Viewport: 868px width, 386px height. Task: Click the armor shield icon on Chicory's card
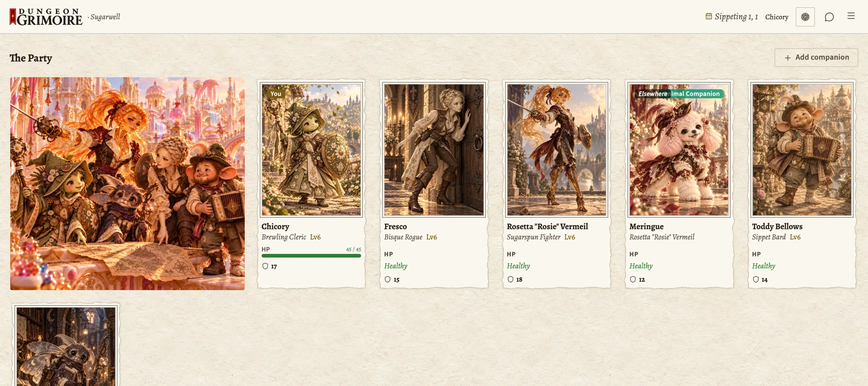pos(265,266)
